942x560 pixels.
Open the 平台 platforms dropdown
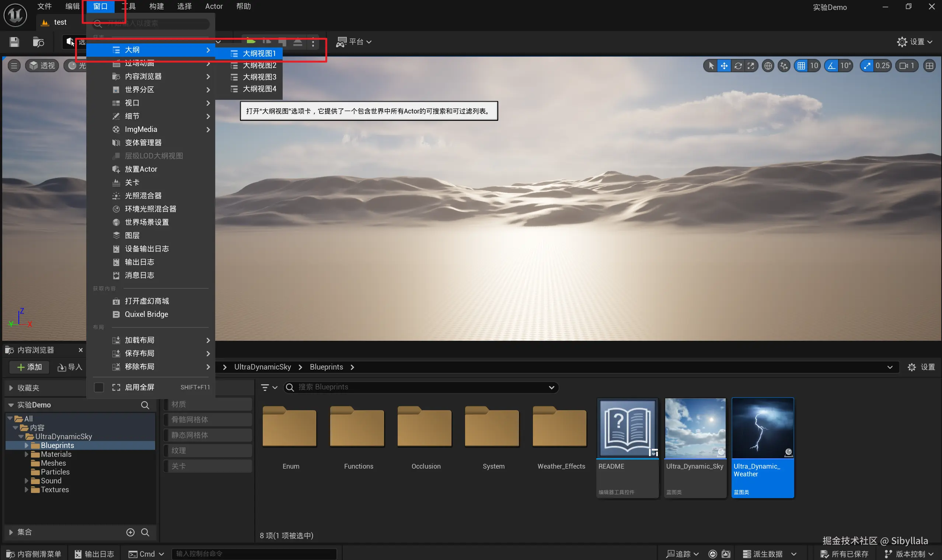(354, 42)
